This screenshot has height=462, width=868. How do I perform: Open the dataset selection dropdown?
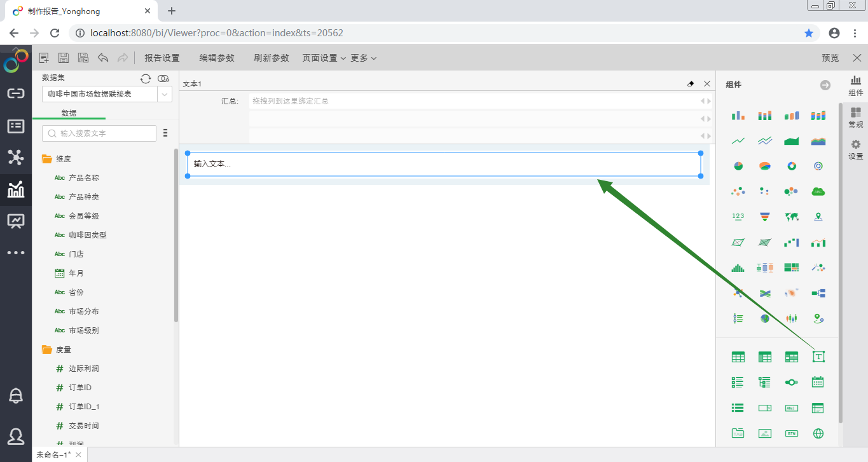165,94
